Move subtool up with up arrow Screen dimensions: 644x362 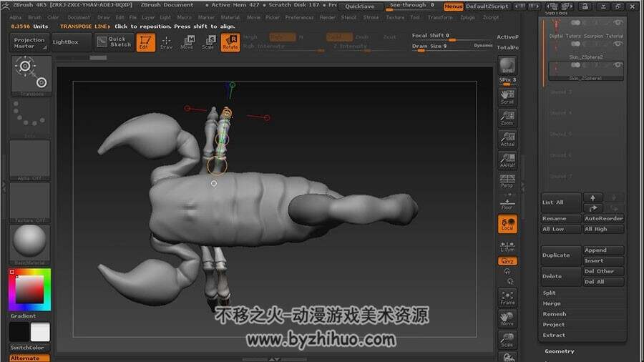pyautogui.click(x=592, y=198)
